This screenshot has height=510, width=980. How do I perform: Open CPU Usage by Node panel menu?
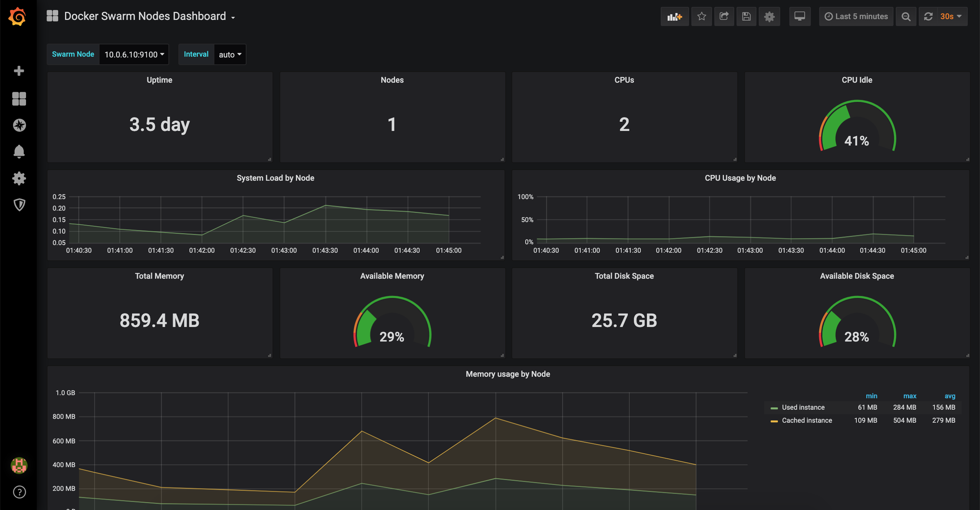tap(740, 178)
